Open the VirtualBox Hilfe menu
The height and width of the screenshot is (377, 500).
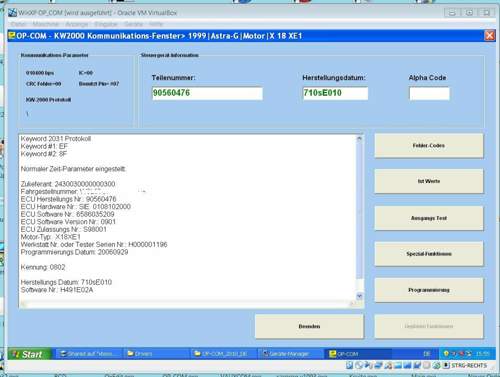tap(156, 24)
